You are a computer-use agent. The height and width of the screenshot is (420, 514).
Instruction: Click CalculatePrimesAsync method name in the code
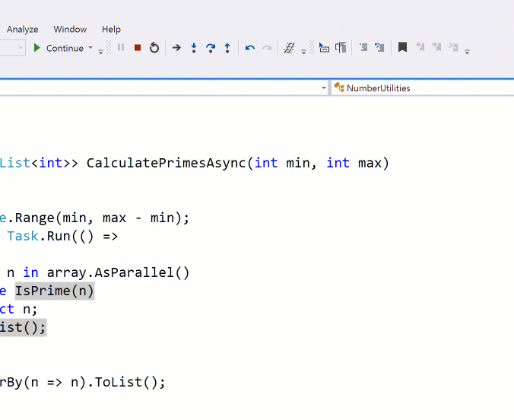tap(167, 163)
